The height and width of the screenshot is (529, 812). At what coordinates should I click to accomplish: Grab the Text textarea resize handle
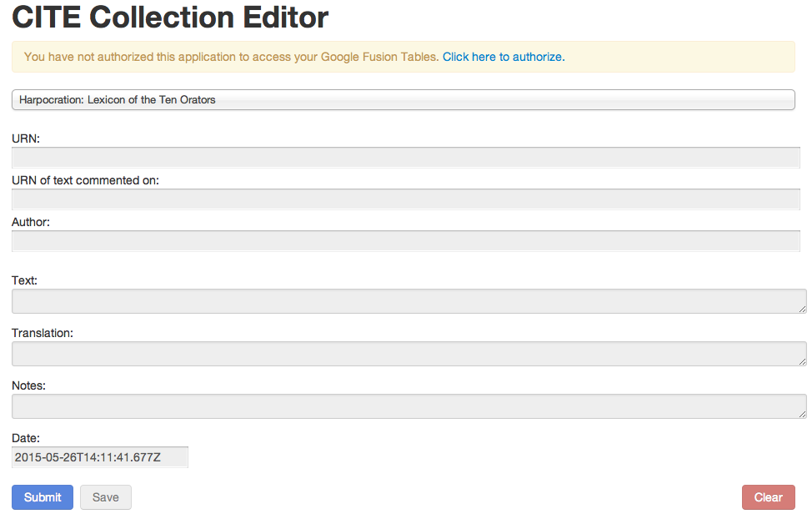pos(802,310)
